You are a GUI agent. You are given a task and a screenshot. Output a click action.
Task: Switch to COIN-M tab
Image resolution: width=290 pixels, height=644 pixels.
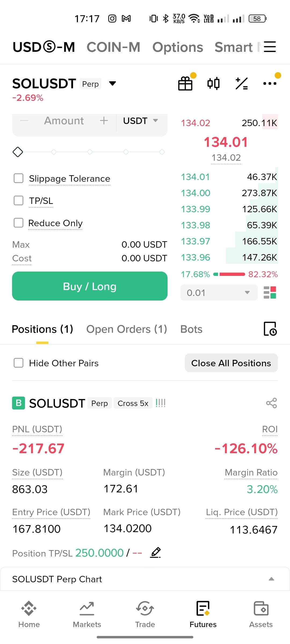tap(113, 47)
